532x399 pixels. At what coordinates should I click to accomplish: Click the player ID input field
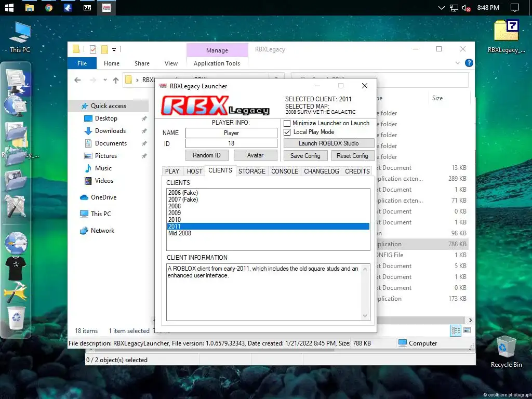[231, 143]
